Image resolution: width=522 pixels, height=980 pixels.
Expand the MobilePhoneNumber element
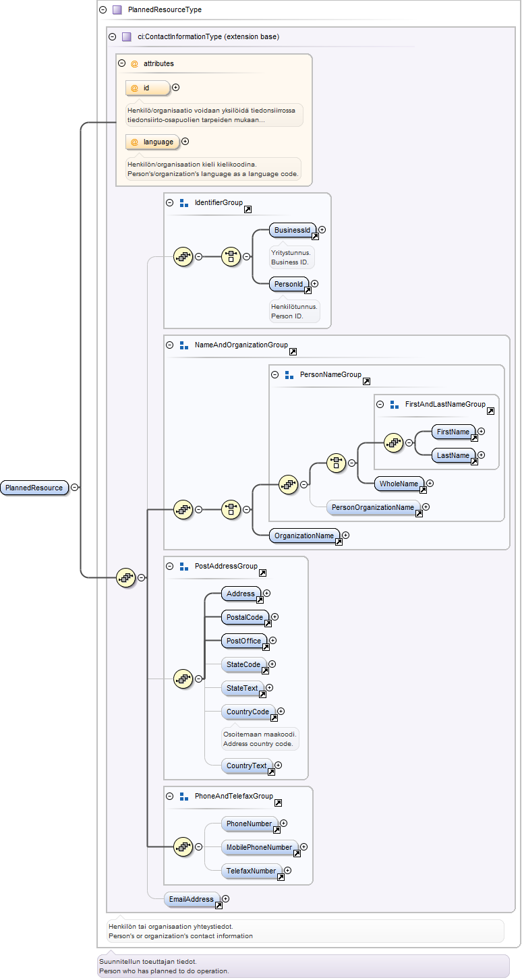(303, 847)
